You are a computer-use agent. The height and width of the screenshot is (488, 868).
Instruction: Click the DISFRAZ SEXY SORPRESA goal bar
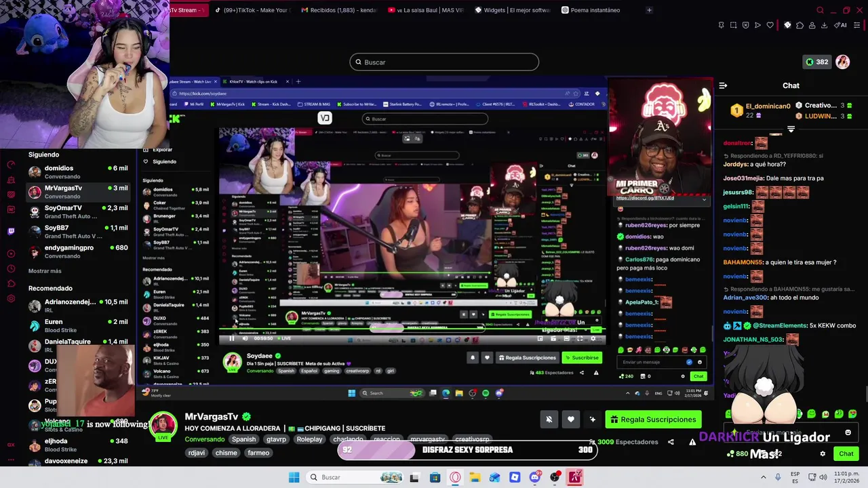tap(467, 450)
